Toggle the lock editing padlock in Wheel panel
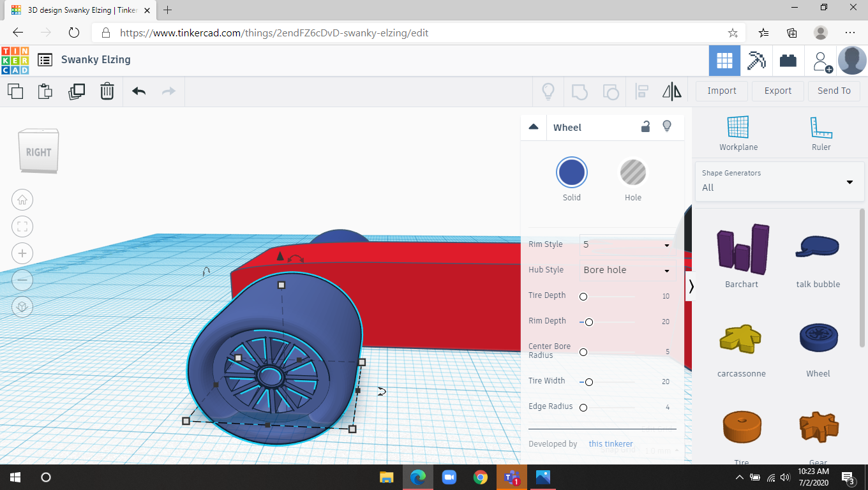868x490 pixels. tap(645, 126)
